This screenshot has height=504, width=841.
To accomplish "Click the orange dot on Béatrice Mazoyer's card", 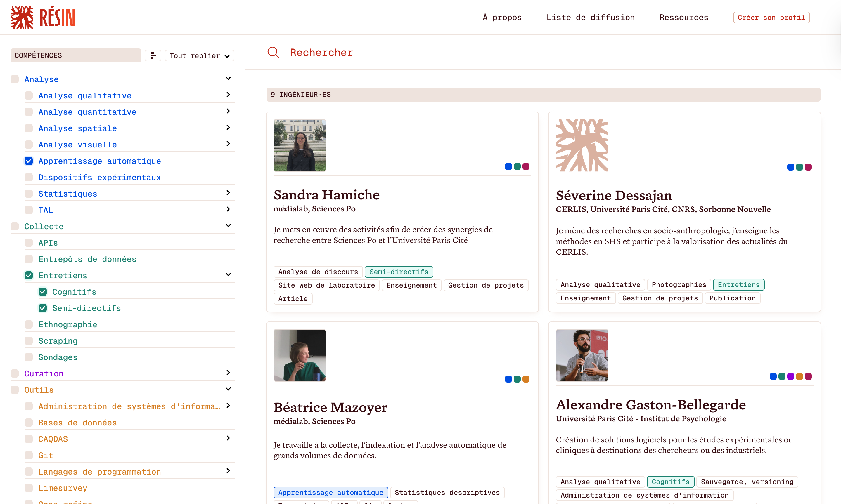I will coord(526,379).
